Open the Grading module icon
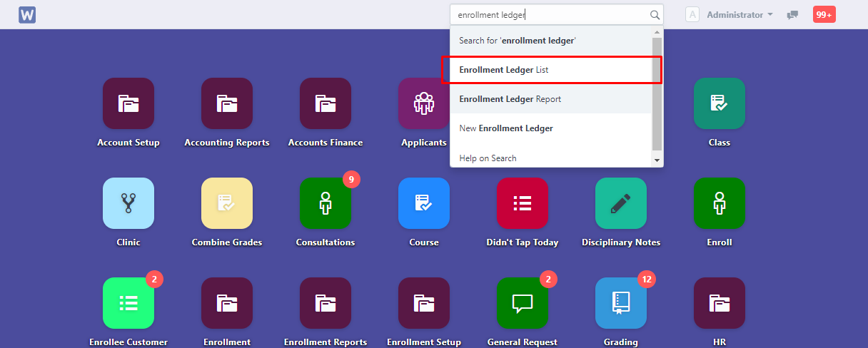 (621, 303)
